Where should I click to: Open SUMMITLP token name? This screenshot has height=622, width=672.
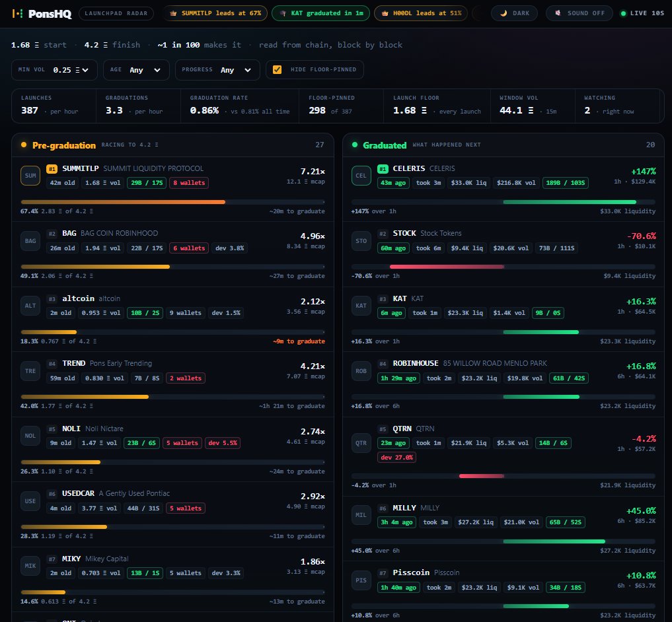pyautogui.click(x=81, y=168)
